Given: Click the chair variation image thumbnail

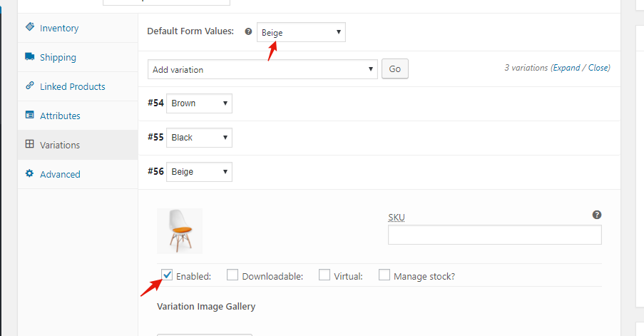Looking at the screenshot, I should (180, 231).
